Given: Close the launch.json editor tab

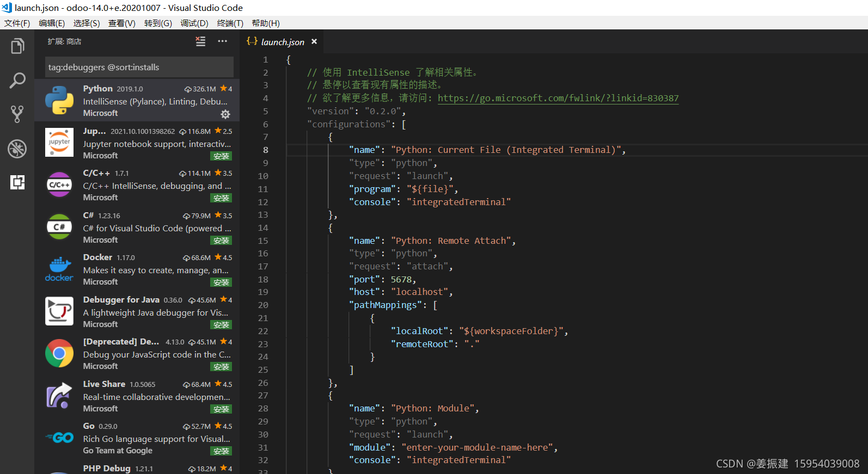Looking at the screenshot, I should click(x=314, y=41).
